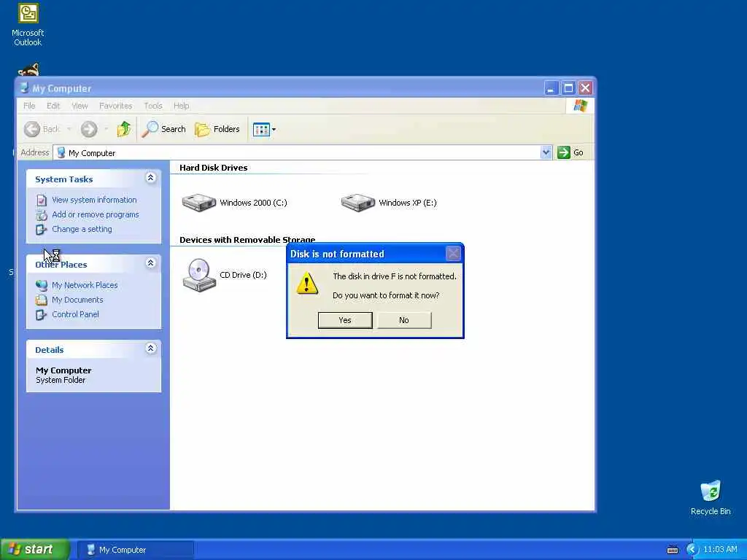Open the Favorites menu
This screenshot has height=560, width=747.
click(x=116, y=106)
